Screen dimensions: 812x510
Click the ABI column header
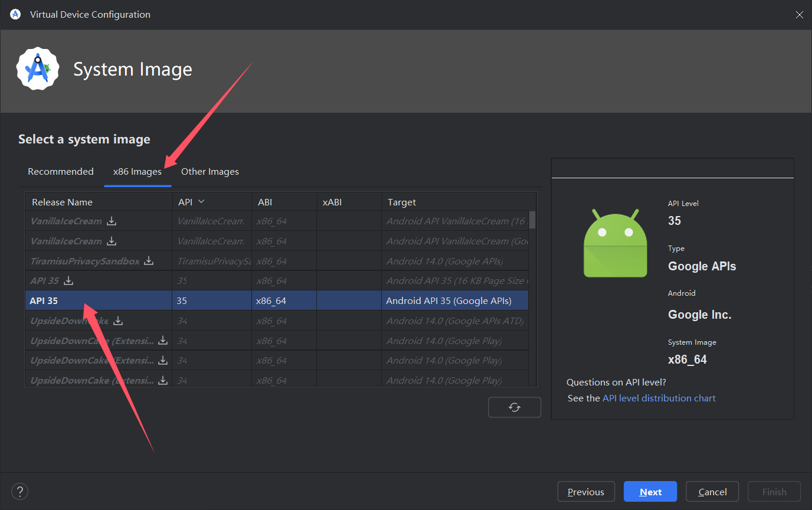(x=284, y=202)
